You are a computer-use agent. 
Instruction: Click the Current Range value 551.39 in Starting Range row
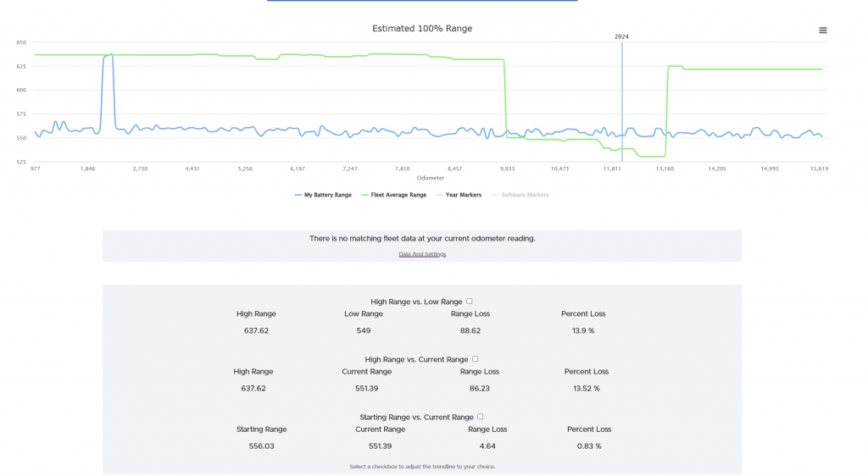(381, 446)
